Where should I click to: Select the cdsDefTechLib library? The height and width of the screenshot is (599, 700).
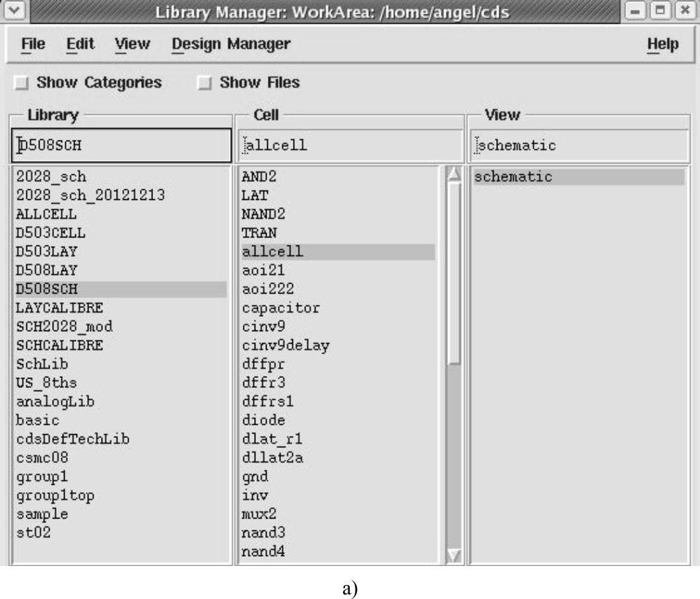(x=73, y=439)
